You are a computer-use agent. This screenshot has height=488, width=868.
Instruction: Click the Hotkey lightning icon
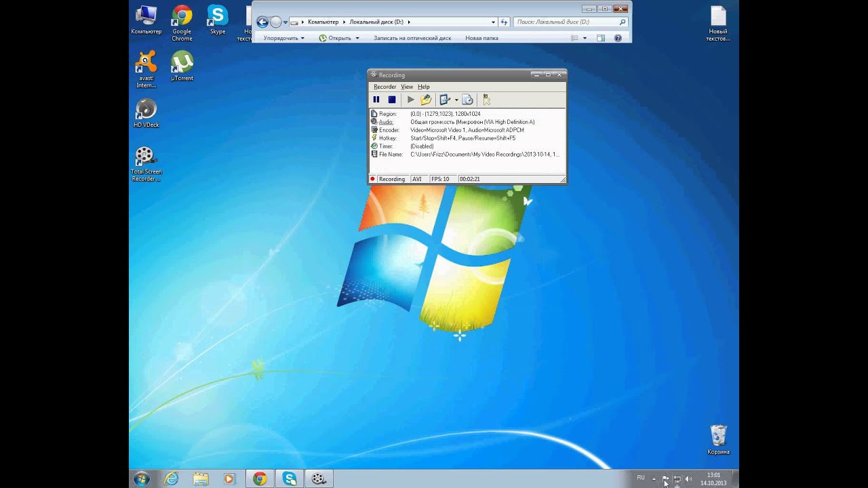(374, 138)
